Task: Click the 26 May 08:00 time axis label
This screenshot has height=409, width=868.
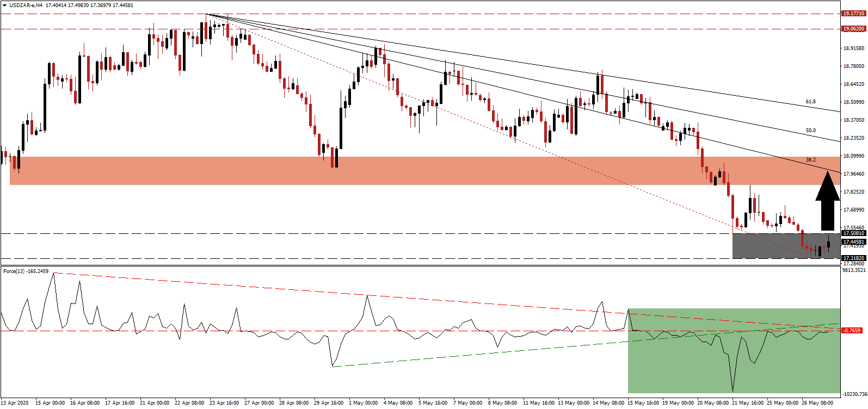Action: (x=816, y=403)
